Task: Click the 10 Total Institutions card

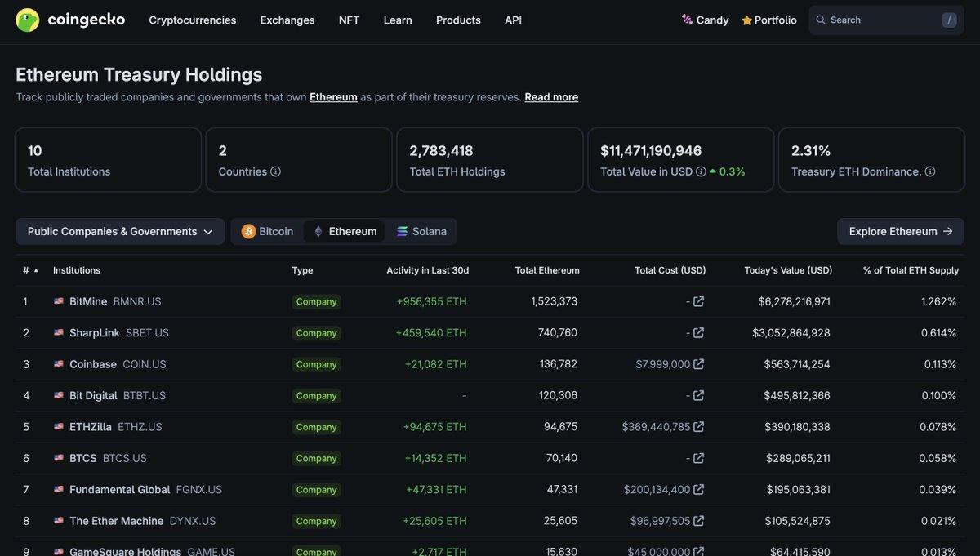Action: tap(108, 159)
